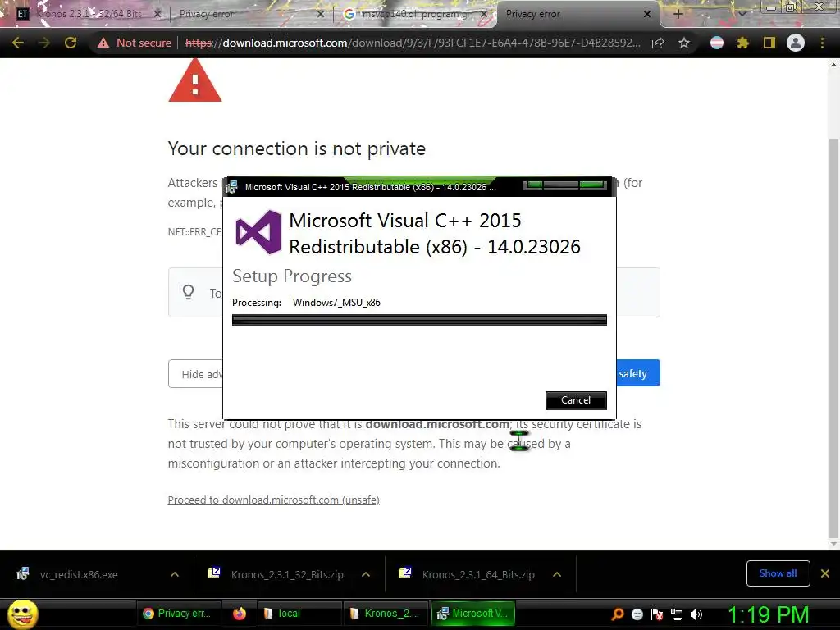
Task: Click the magnifier tray icon
Action: [618, 614]
